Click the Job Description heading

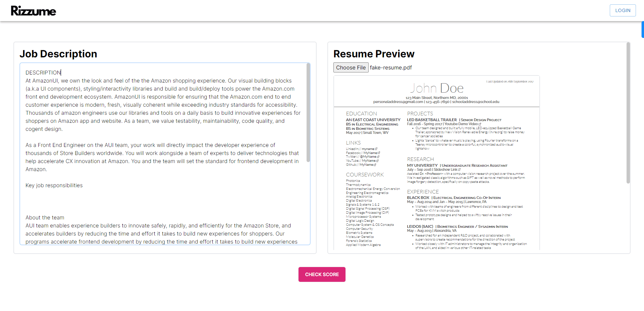coord(58,54)
